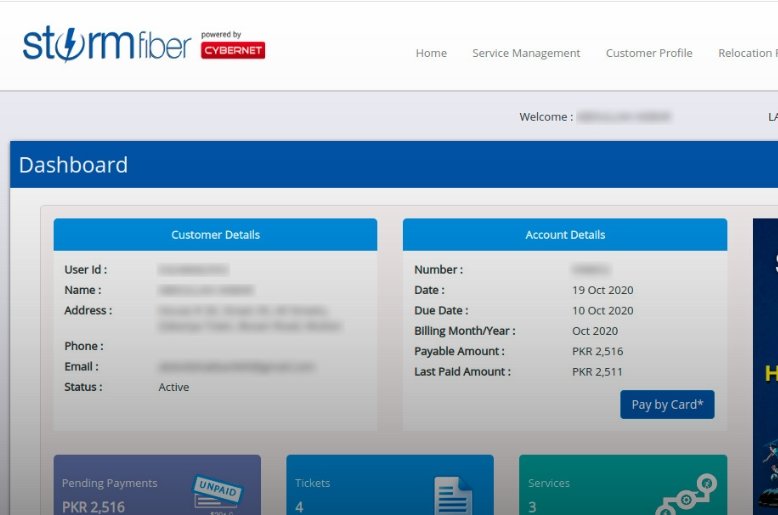Click the Account Details header

[565, 235]
